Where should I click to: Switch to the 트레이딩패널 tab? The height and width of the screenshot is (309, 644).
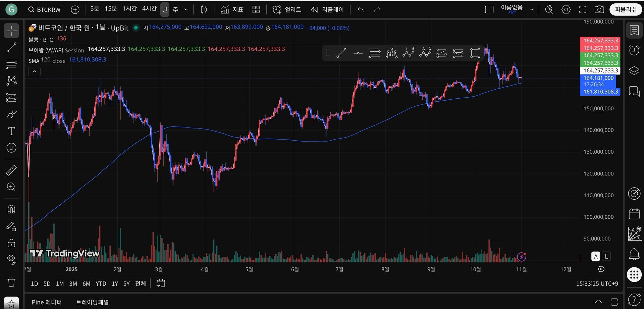(x=92, y=302)
